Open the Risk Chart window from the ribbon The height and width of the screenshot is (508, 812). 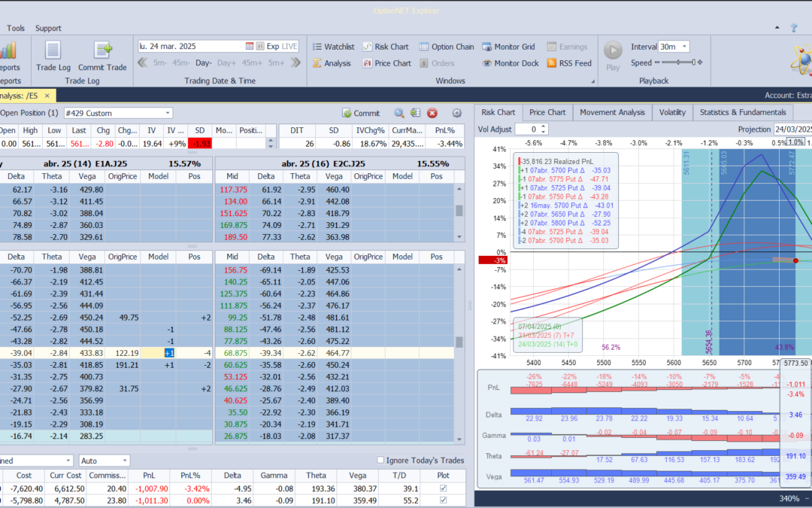click(386, 47)
